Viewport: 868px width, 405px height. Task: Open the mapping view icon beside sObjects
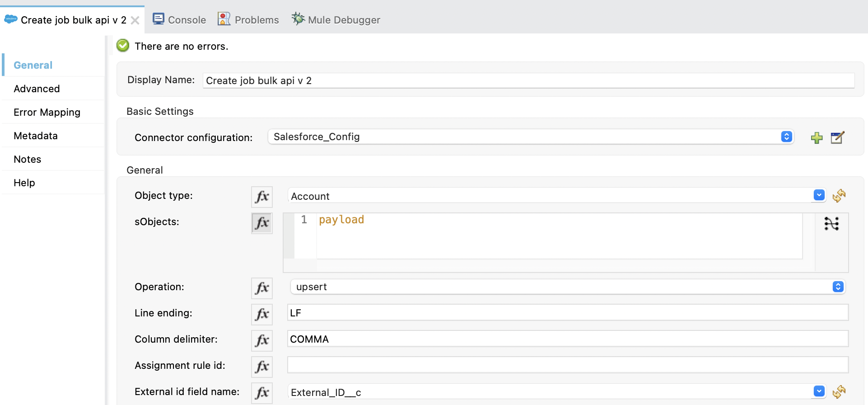(831, 223)
